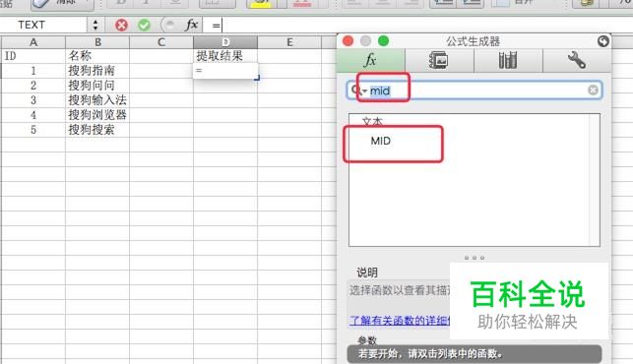Image resolution: width=633 pixels, height=364 pixels.
Task: Click the cell with ID value 4
Action: (33, 115)
